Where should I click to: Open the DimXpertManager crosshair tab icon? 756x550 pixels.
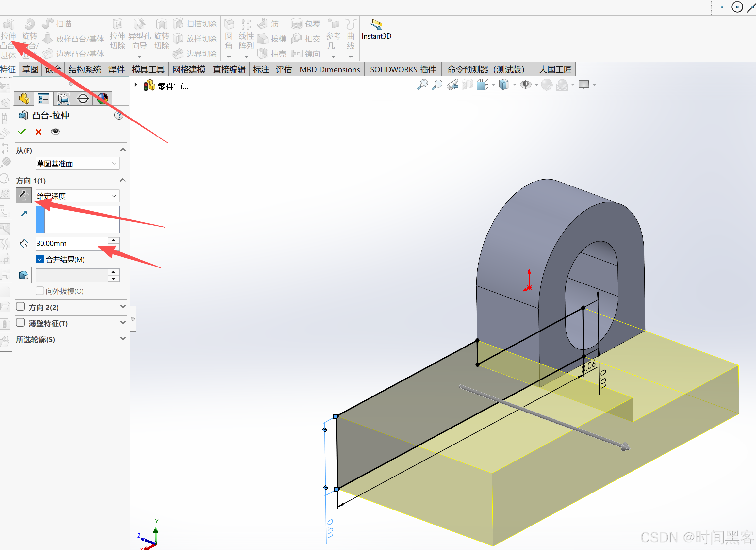83,99
